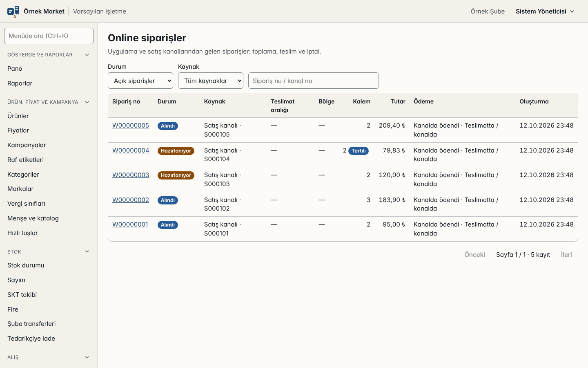Image resolution: width=588 pixels, height=368 pixels.
Task: Click the İleri pagination button
Action: tap(566, 255)
